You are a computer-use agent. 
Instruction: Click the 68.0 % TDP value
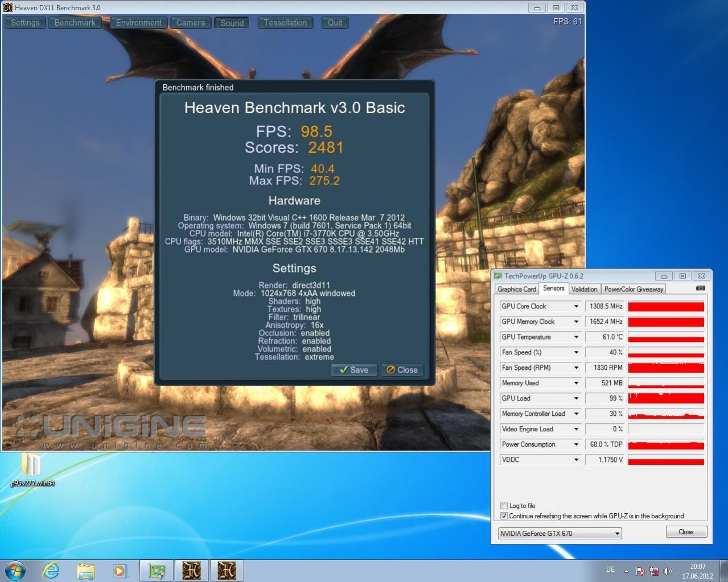pos(605,444)
